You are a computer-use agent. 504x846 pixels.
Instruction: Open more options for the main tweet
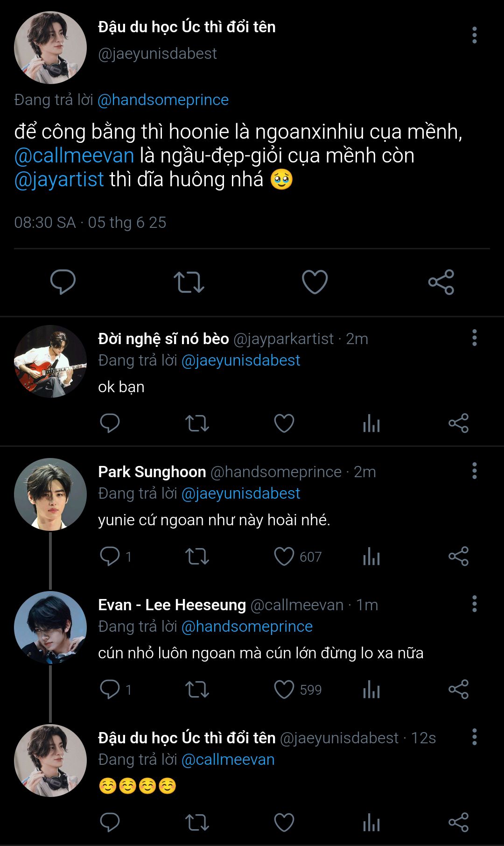[x=474, y=35]
